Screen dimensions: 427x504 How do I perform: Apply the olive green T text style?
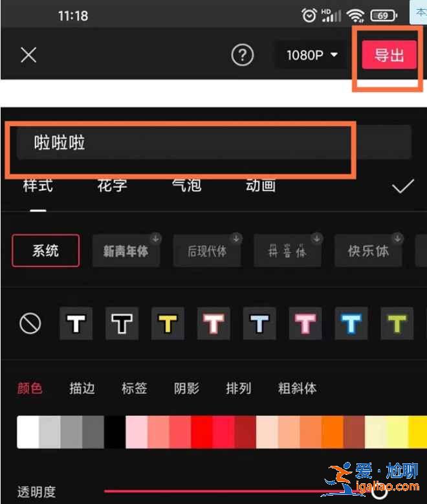click(397, 323)
